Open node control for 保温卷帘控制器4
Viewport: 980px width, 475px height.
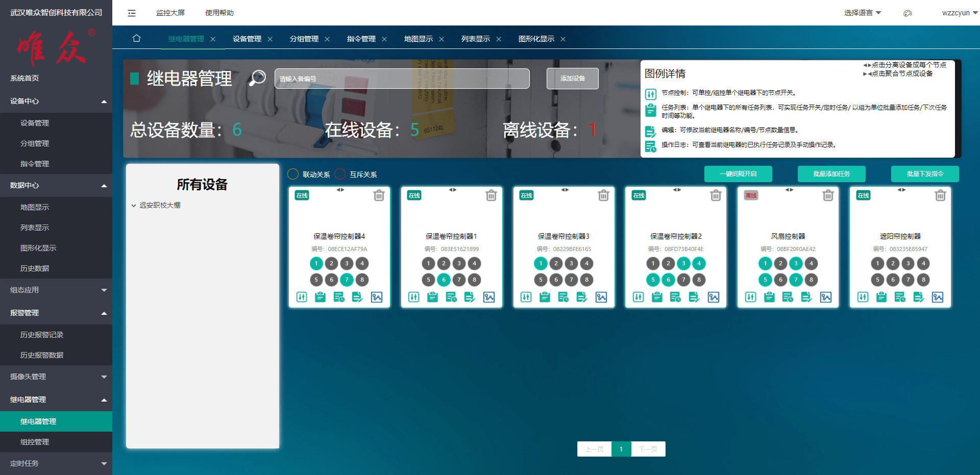coord(302,297)
